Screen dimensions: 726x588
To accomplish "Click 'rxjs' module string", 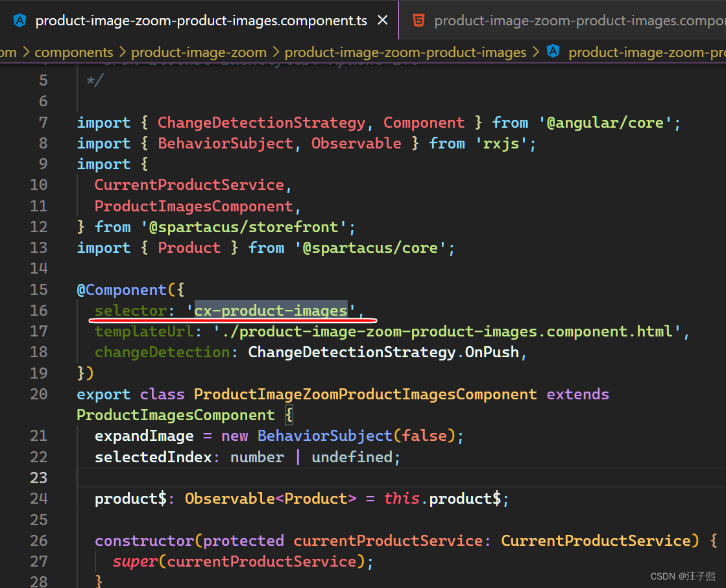I will [x=502, y=143].
